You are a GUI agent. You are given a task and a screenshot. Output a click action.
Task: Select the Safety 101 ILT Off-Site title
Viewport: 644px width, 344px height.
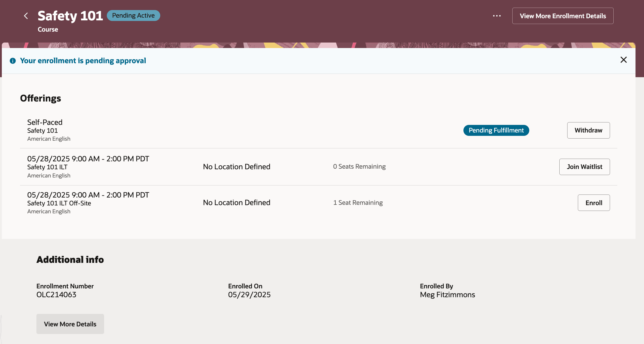pos(59,203)
